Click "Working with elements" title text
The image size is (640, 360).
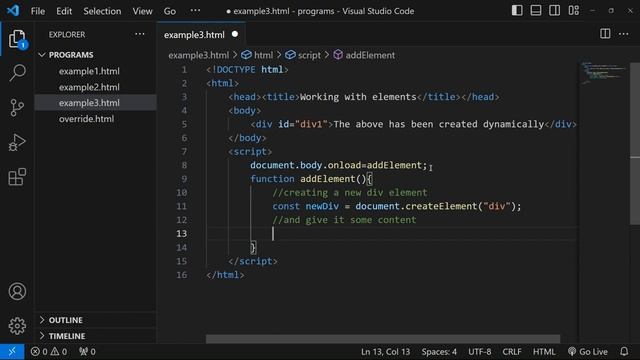pyautogui.click(x=358, y=97)
